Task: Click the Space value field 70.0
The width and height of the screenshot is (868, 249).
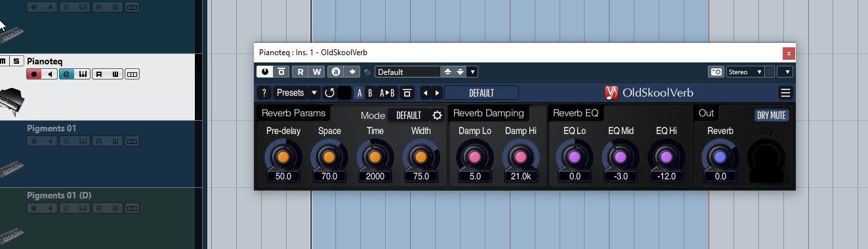Action: click(x=329, y=176)
